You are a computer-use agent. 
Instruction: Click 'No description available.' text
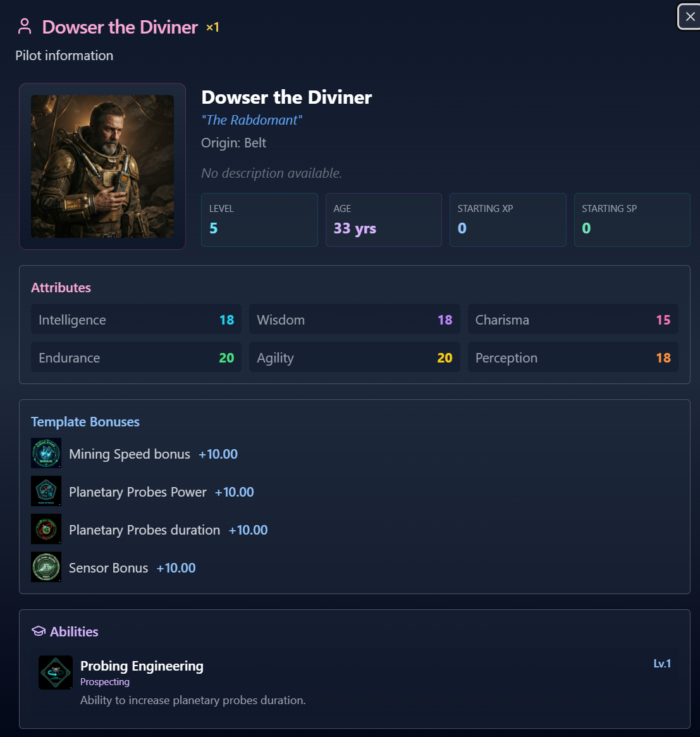(x=271, y=173)
